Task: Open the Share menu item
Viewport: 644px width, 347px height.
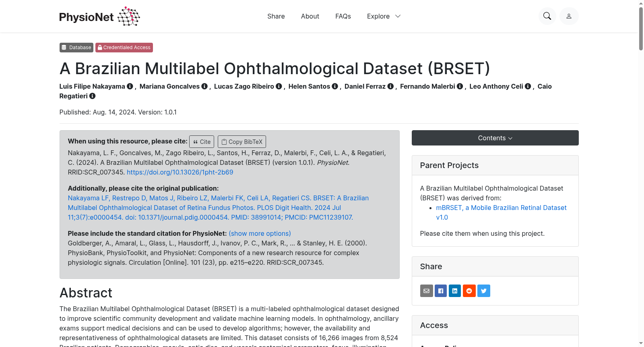Action: (276, 16)
